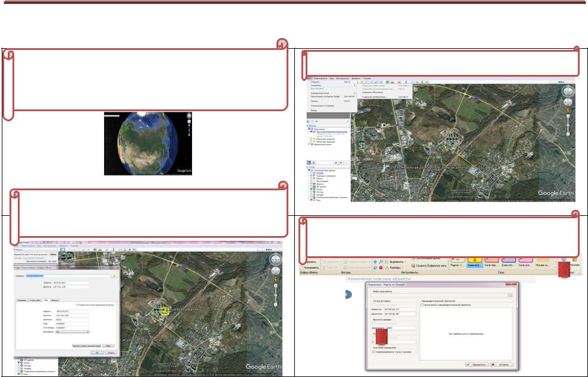Open the View tab in placemark dialog
Screen dimensions: 588x377
[x=46, y=300]
